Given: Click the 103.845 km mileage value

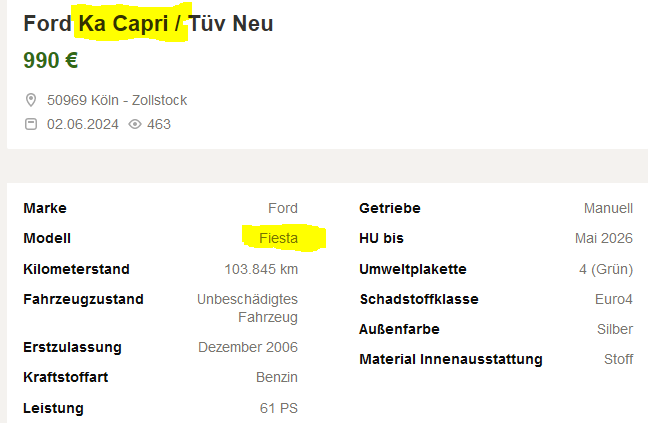Looking at the screenshot, I should [x=261, y=269].
